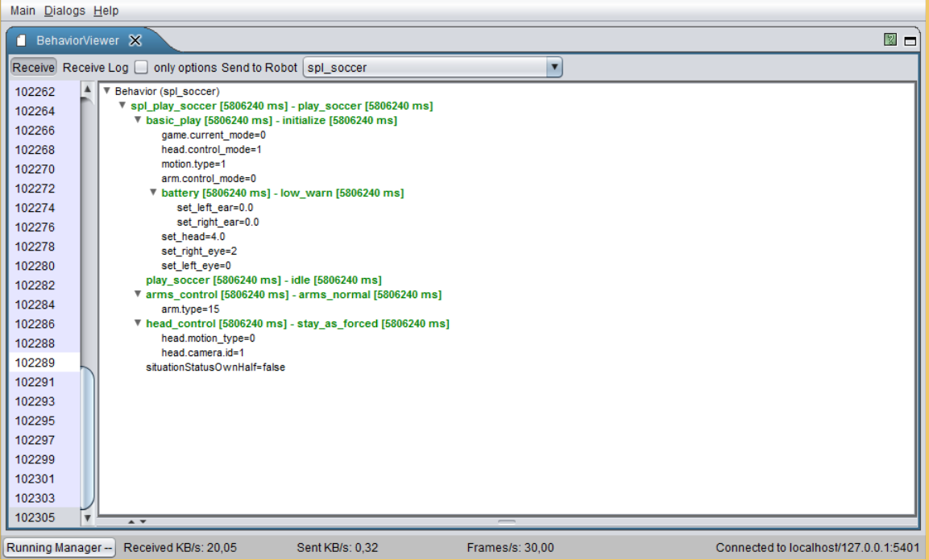Click the Receive Log button

95,68
